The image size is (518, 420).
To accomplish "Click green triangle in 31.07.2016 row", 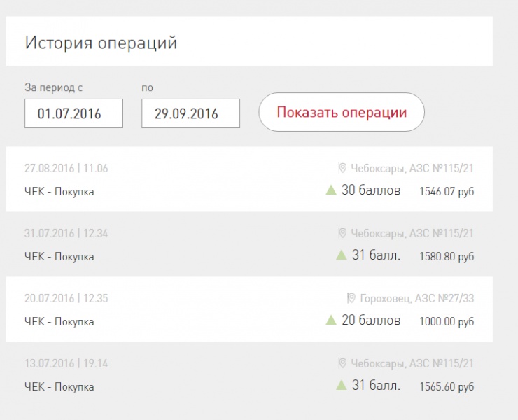I will [342, 255].
